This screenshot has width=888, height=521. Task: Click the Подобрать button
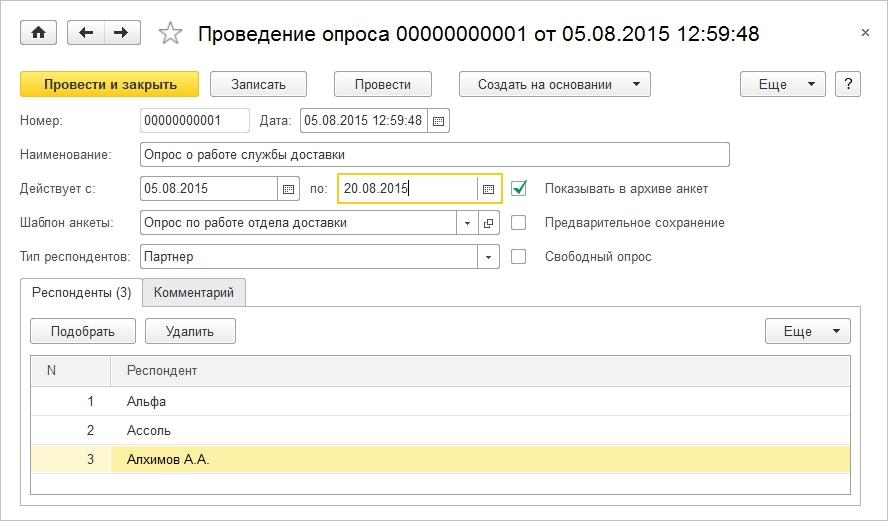point(83,331)
